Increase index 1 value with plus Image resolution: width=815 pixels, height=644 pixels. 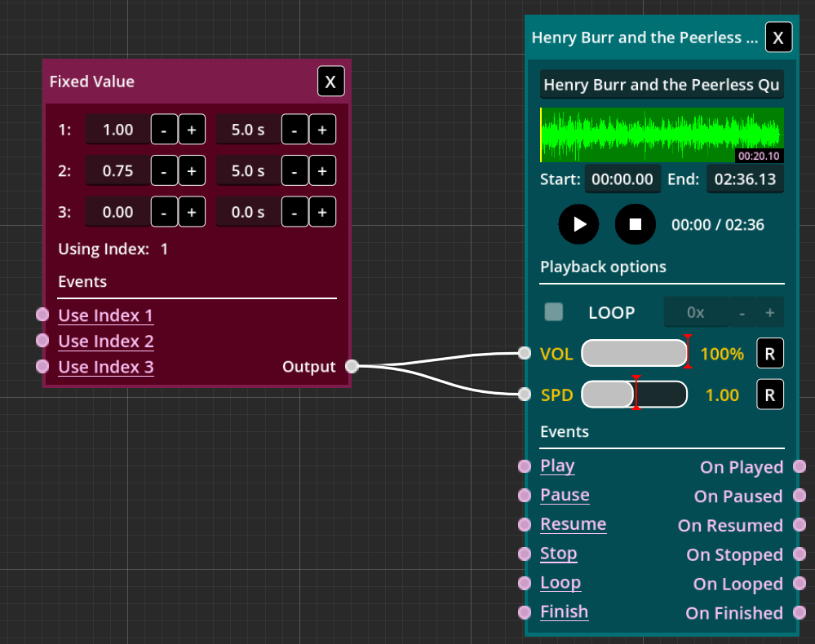(192, 130)
